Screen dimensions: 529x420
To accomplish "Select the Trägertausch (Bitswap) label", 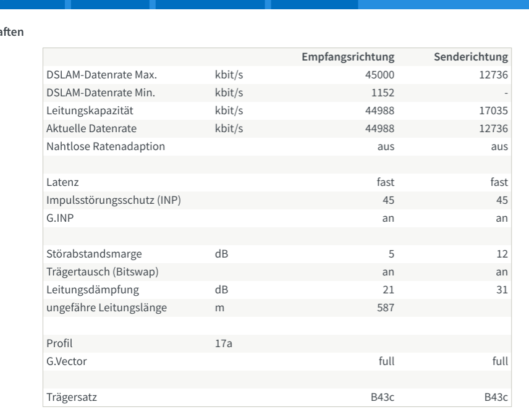I will click(103, 272).
